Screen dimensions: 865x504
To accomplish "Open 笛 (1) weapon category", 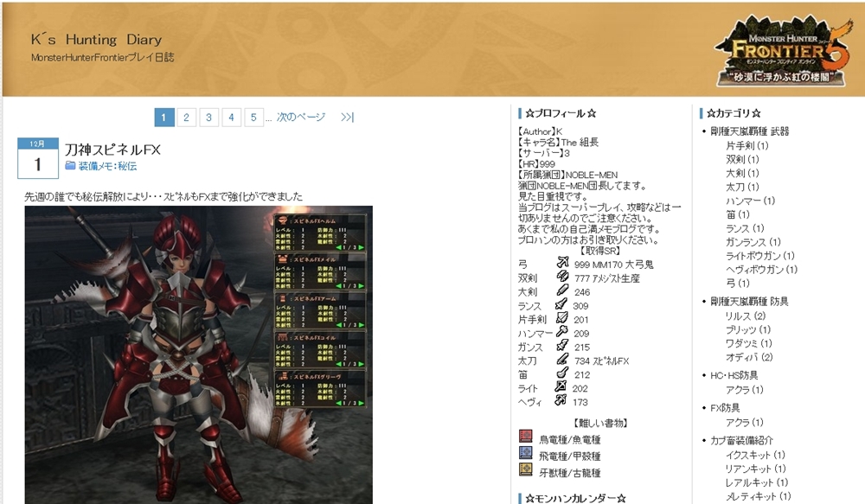I will (x=738, y=214).
